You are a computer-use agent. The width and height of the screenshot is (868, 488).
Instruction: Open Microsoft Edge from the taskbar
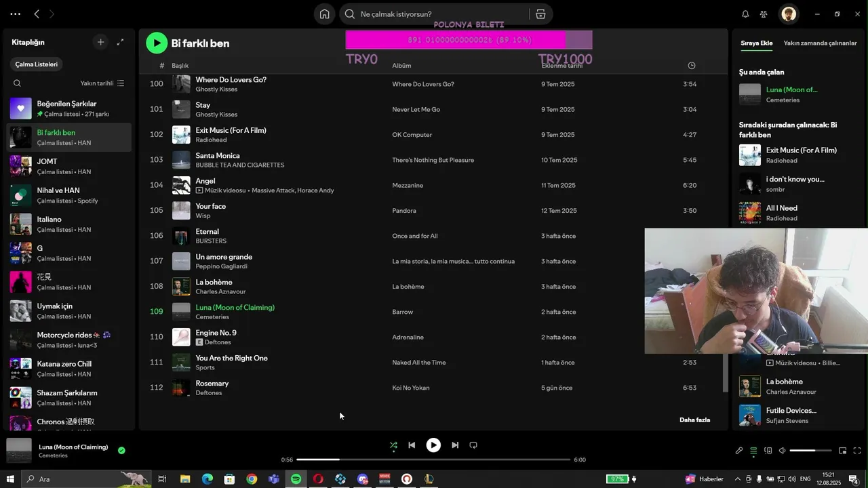[x=208, y=479]
